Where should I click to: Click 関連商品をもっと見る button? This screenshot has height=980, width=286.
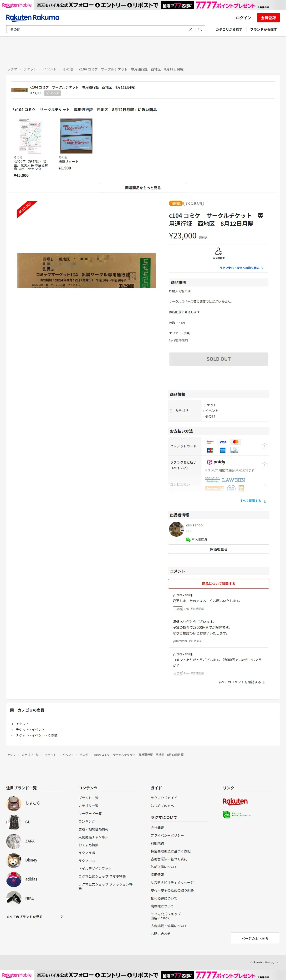click(x=143, y=188)
